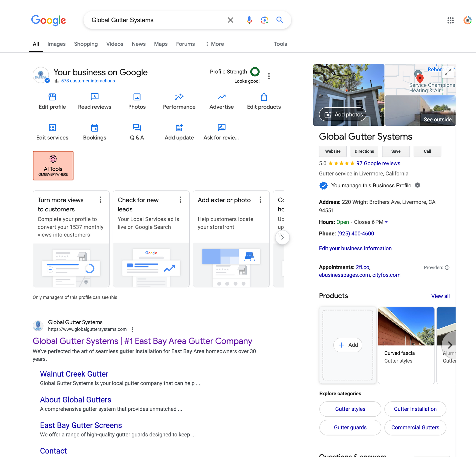This screenshot has width=476, height=457.
Task: Show the next products with the arrow
Action: (x=449, y=345)
